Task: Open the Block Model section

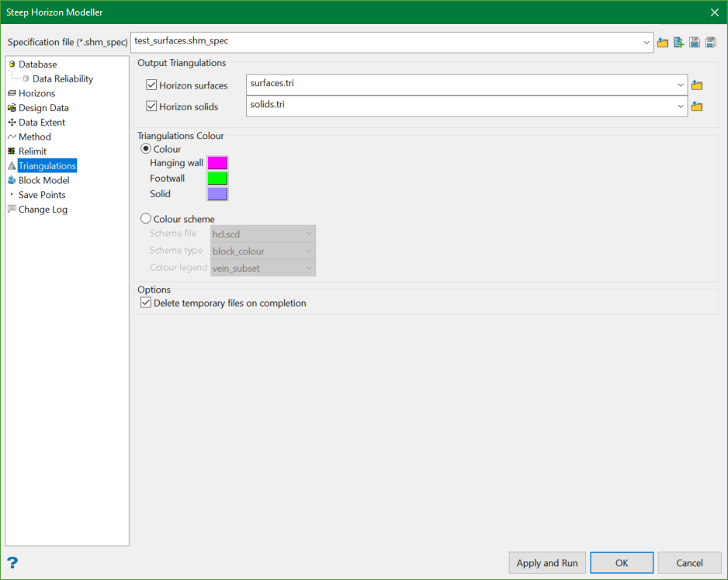Action: [43, 180]
